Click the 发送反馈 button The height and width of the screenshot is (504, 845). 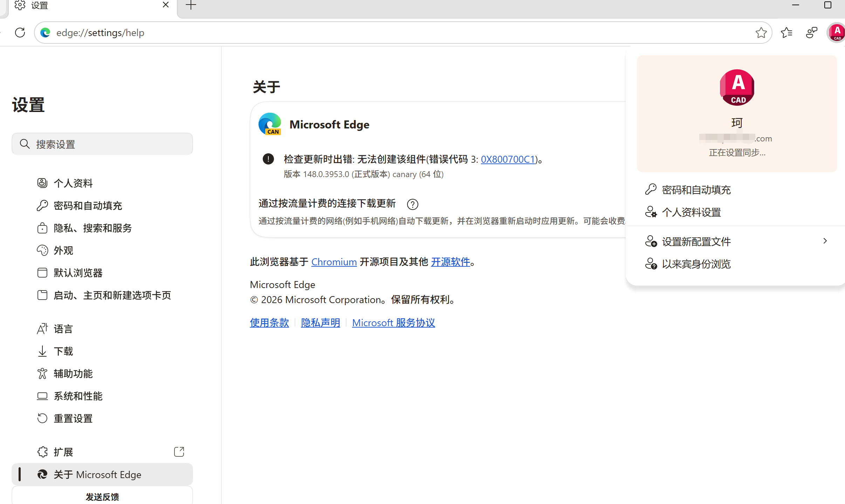click(x=102, y=496)
